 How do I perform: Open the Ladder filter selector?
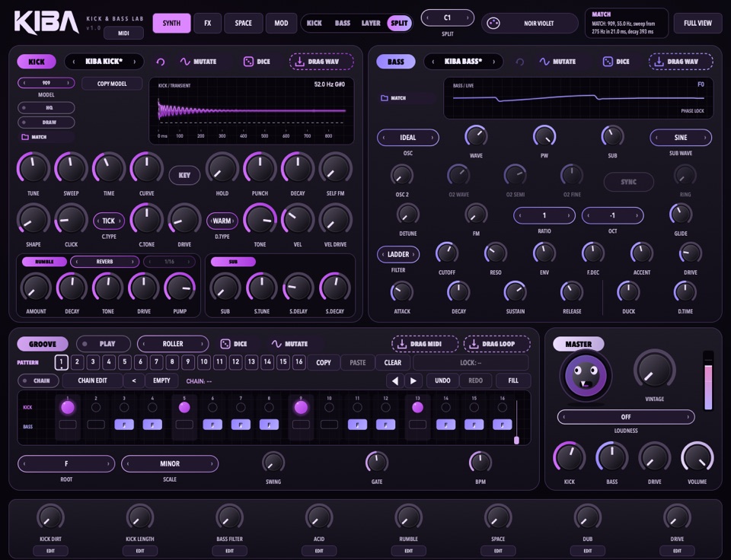[398, 254]
